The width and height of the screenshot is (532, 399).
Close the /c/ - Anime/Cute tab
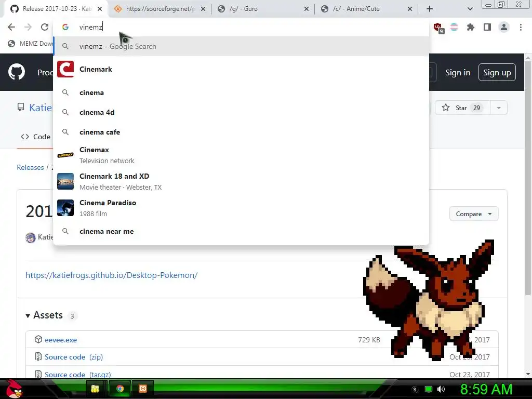point(410,9)
